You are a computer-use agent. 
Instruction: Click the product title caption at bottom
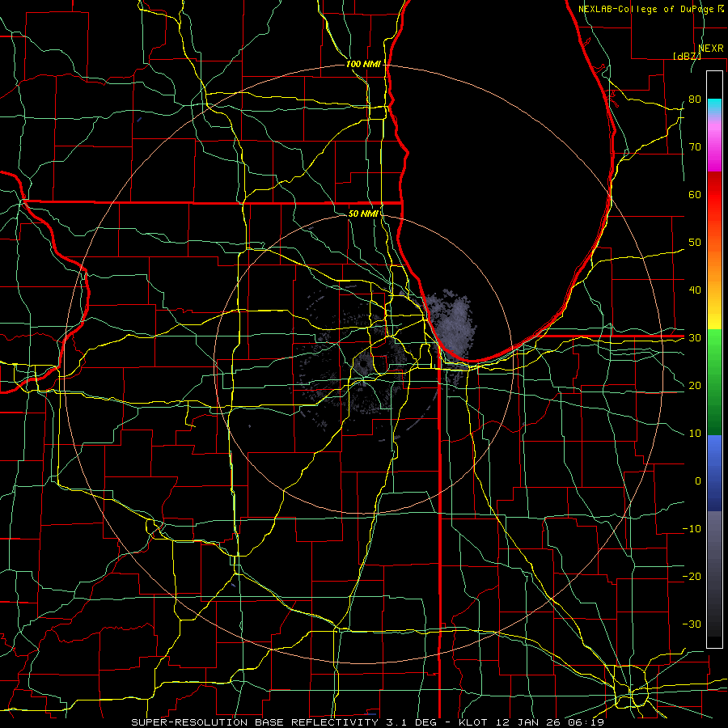367,722
